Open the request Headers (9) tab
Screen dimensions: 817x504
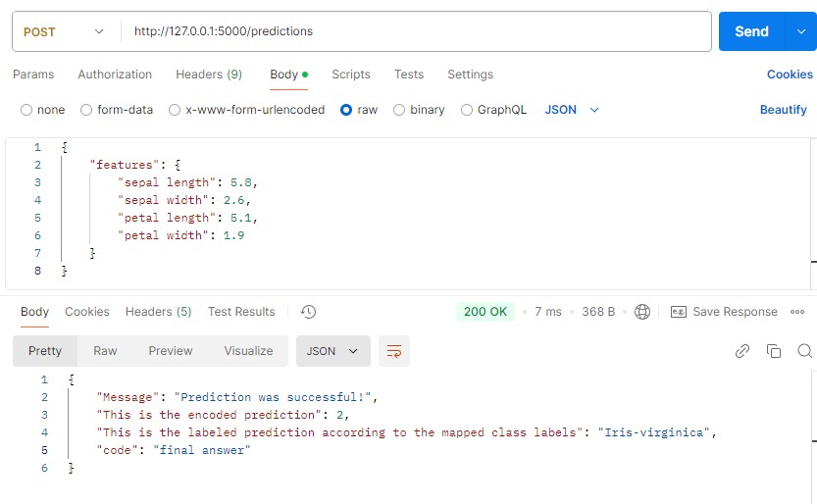pyautogui.click(x=209, y=75)
